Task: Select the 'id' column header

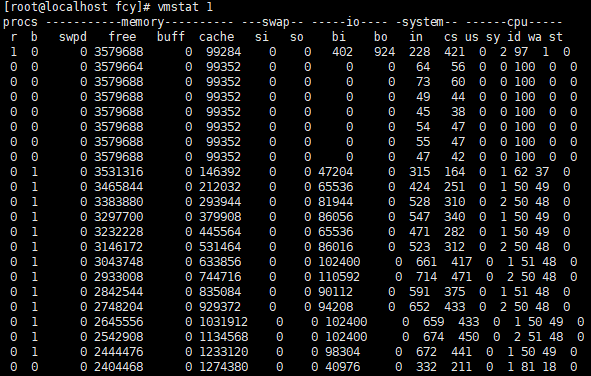Action: coord(514,37)
